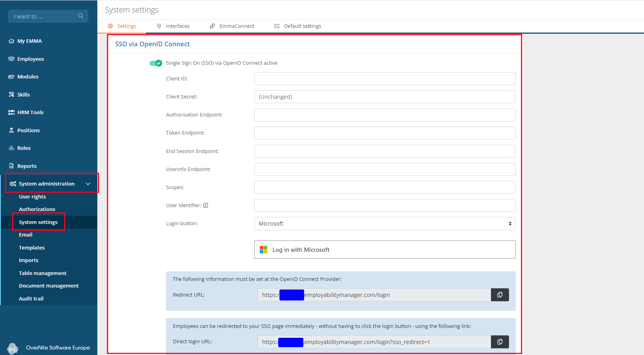644x355 pixels.
Task: Click the HRM Tools icon
Action: point(11,113)
